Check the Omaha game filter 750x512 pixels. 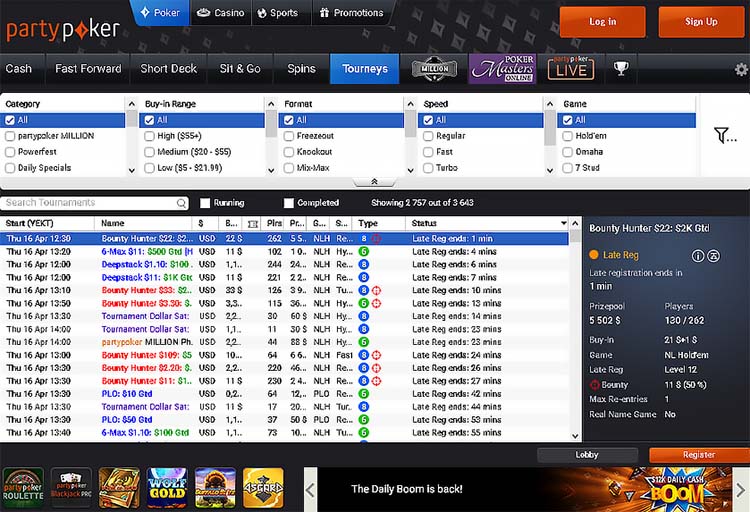pos(567,152)
